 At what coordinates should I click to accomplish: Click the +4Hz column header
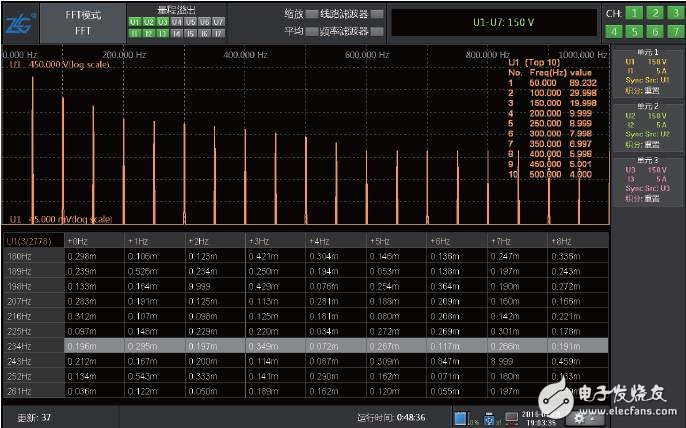(336, 241)
